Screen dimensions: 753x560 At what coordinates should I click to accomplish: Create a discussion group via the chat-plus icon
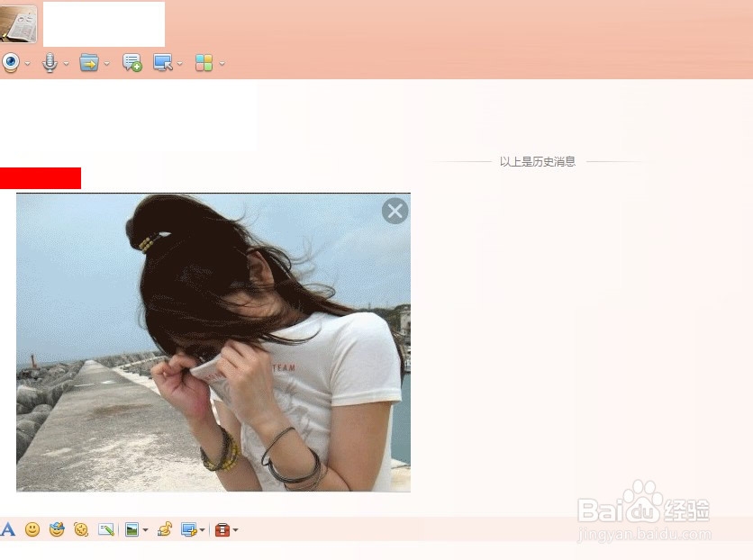coord(132,62)
